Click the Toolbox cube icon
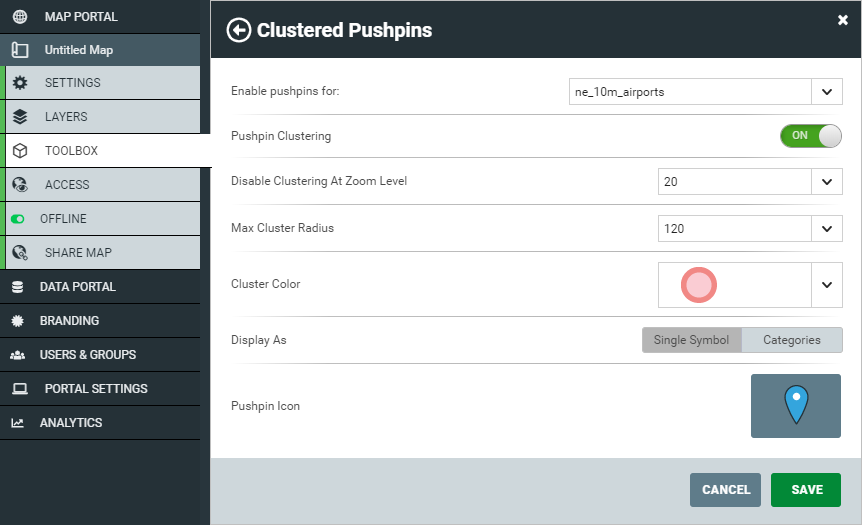Screen dimensions: 862x525 click(20, 151)
